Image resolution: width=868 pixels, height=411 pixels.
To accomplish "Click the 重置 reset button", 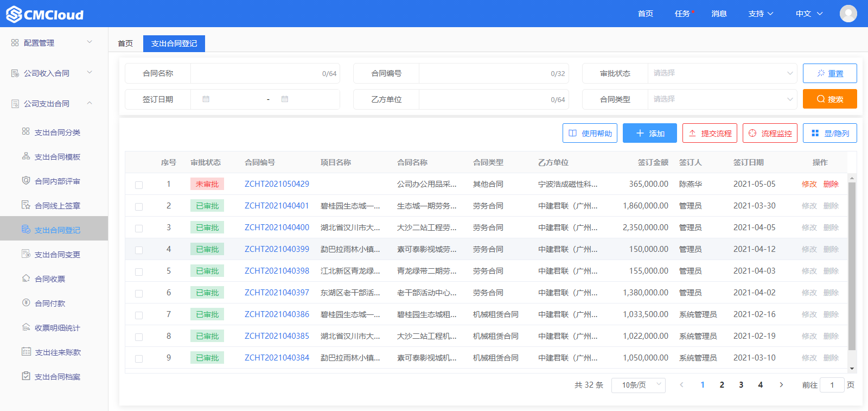I will [x=830, y=73].
